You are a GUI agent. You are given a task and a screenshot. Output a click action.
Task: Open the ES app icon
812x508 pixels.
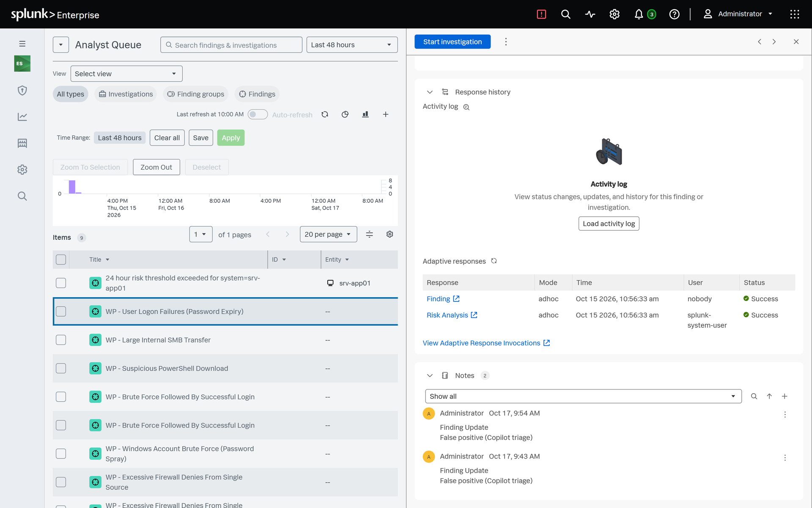point(22,63)
